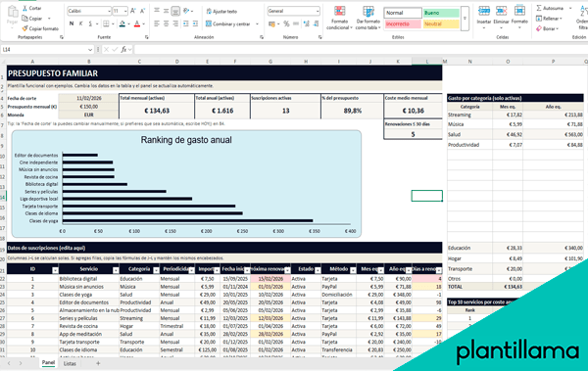Open Dar formato como tabla

pos(367,18)
